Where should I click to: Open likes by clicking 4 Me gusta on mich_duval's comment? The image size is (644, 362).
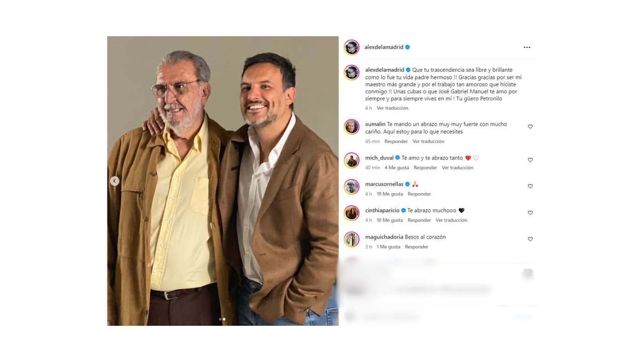click(397, 167)
